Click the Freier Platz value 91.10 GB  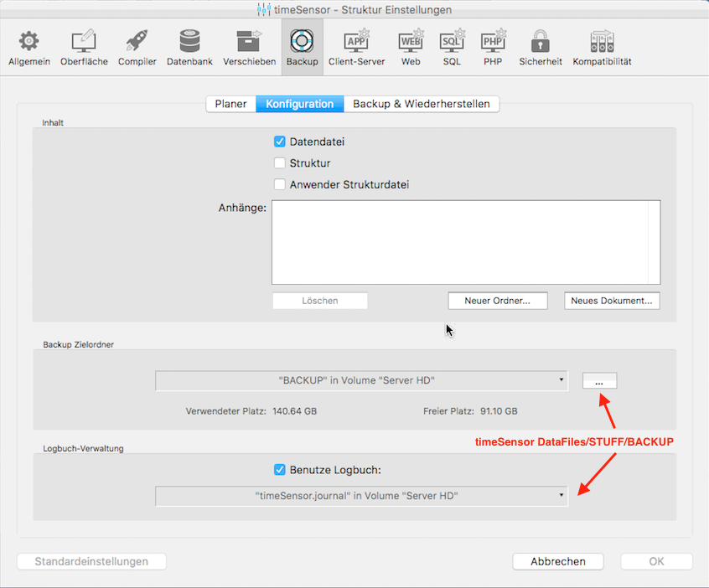499,411
